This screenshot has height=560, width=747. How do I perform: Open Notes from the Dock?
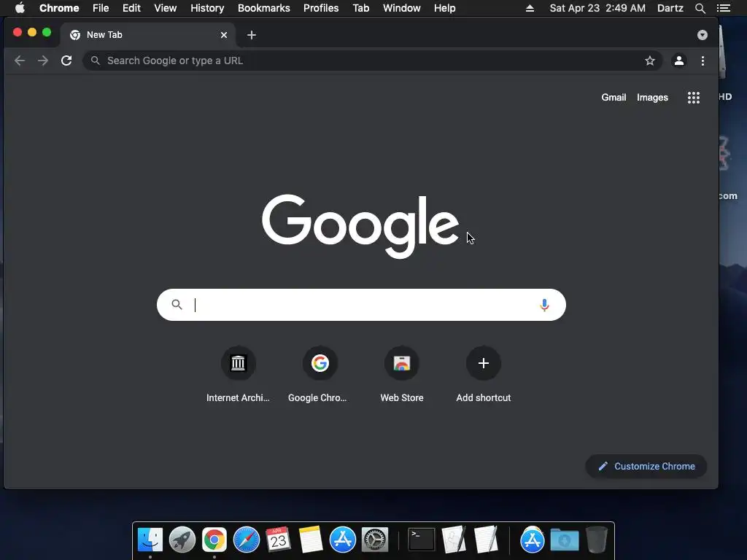click(311, 540)
